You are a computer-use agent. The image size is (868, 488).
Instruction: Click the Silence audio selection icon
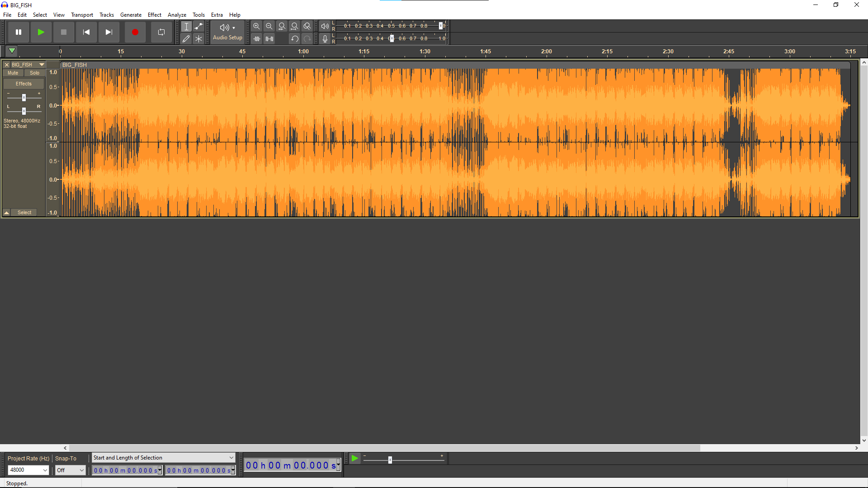pos(269,39)
